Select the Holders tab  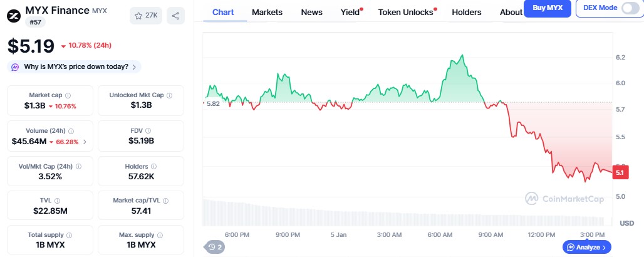click(466, 12)
